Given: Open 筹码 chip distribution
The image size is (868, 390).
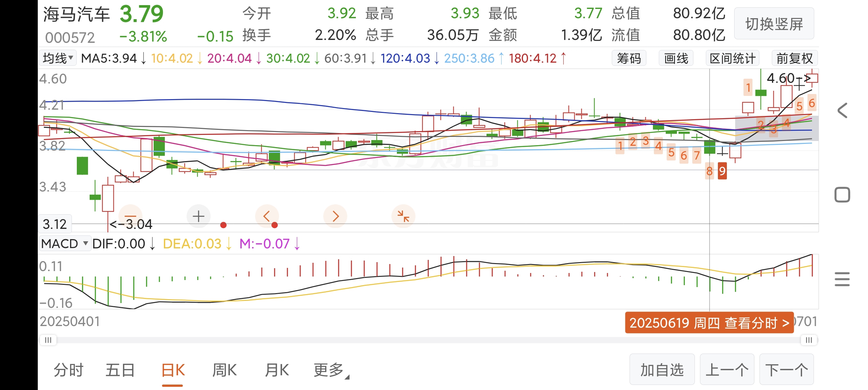Looking at the screenshot, I should pos(629,58).
